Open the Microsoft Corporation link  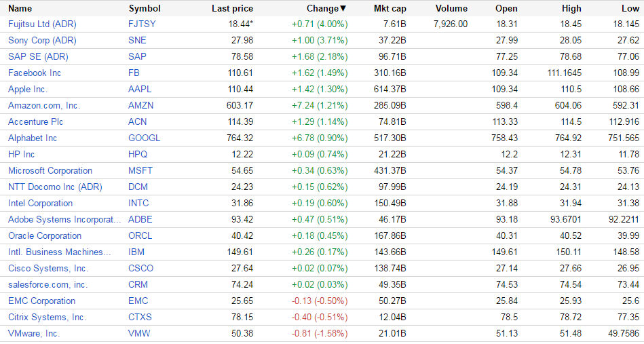50,170
